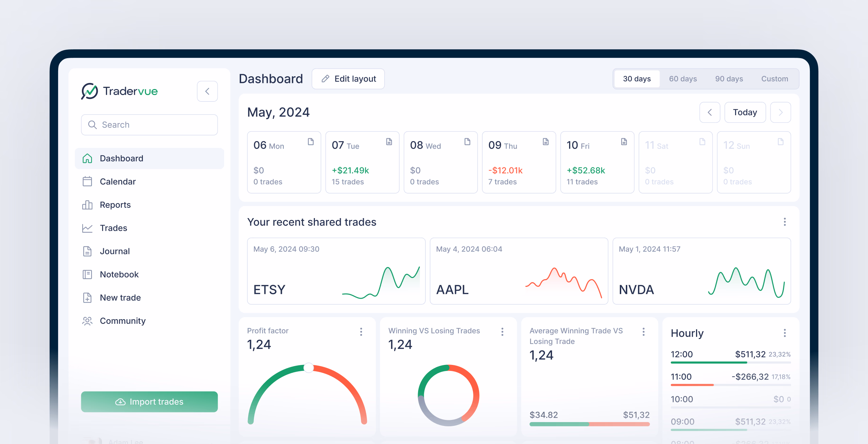Click the magnifier icon in Search
The height and width of the screenshot is (444, 868).
[92, 125]
